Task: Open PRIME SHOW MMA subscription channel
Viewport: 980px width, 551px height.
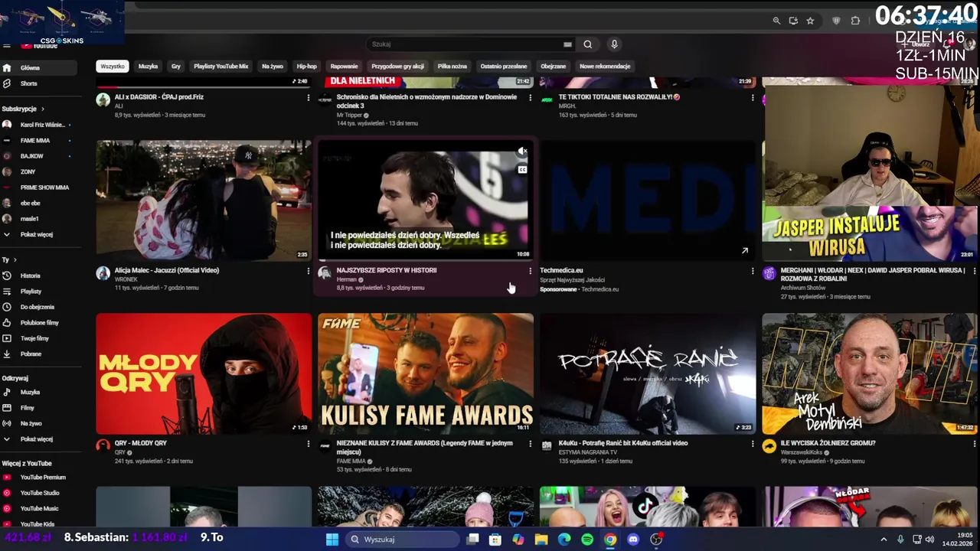Action: (x=38, y=187)
